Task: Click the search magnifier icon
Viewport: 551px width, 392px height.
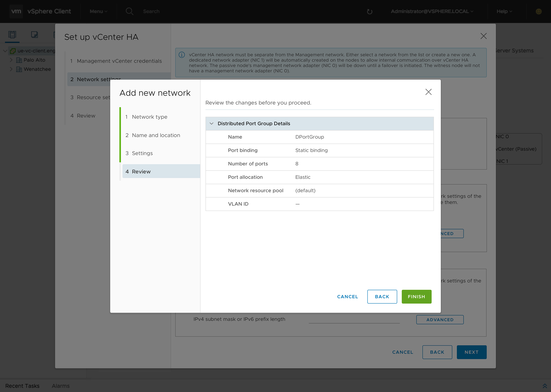Action: click(x=130, y=11)
